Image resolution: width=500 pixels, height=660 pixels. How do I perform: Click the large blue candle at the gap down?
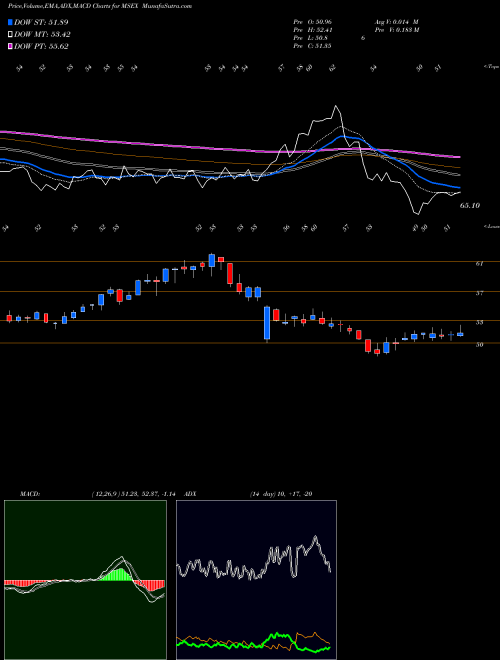point(267,323)
